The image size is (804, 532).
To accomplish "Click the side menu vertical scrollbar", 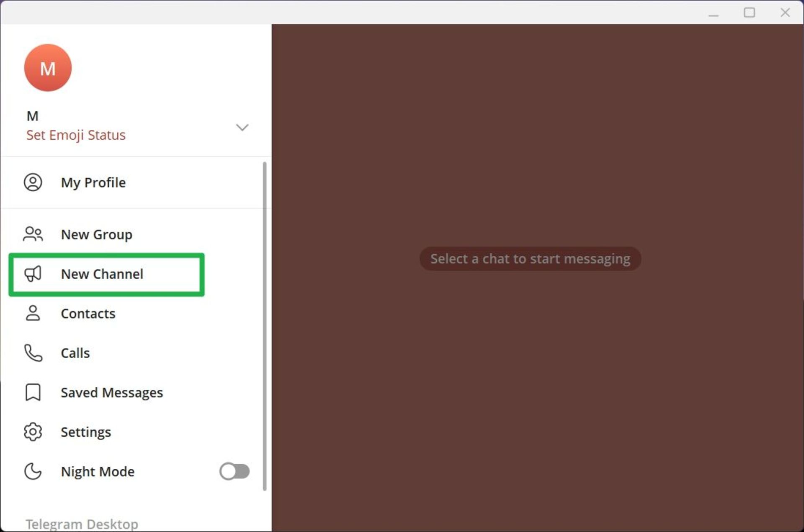I will pos(264,326).
